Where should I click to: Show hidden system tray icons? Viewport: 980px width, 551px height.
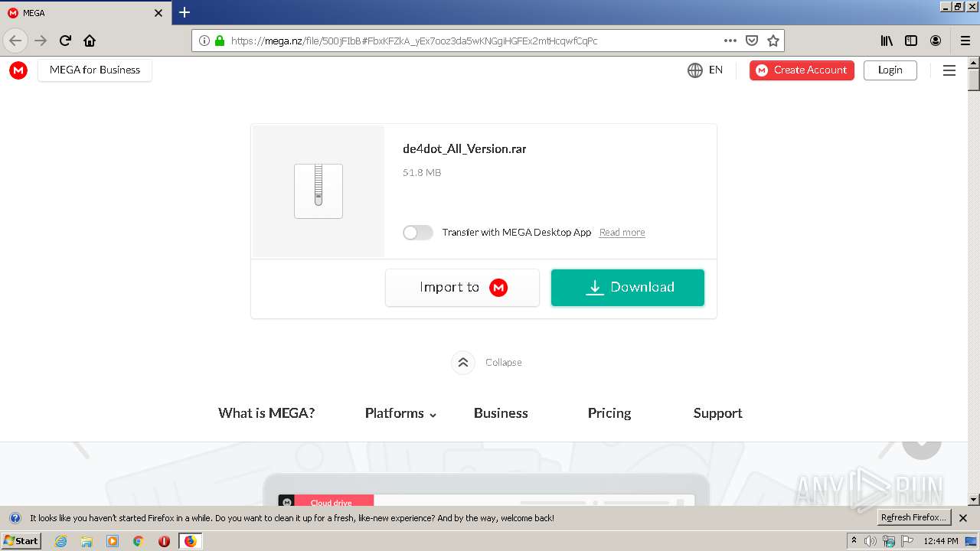click(x=854, y=541)
